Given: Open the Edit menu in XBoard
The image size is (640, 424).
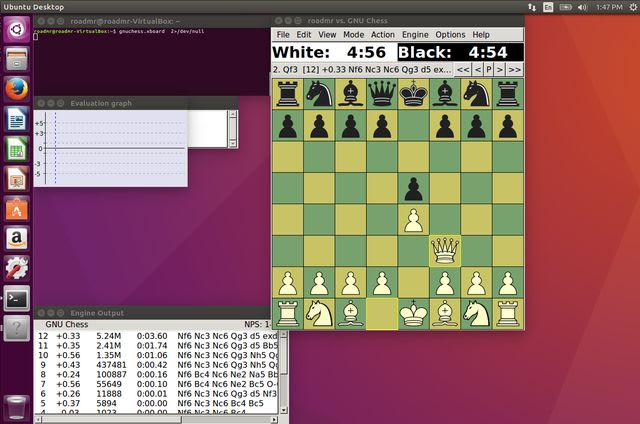Looking at the screenshot, I should (304, 35).
